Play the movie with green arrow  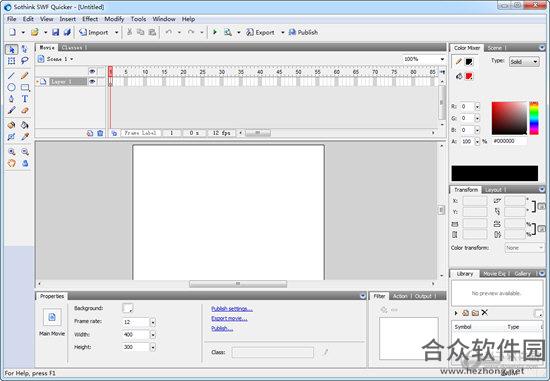[215, 32]
